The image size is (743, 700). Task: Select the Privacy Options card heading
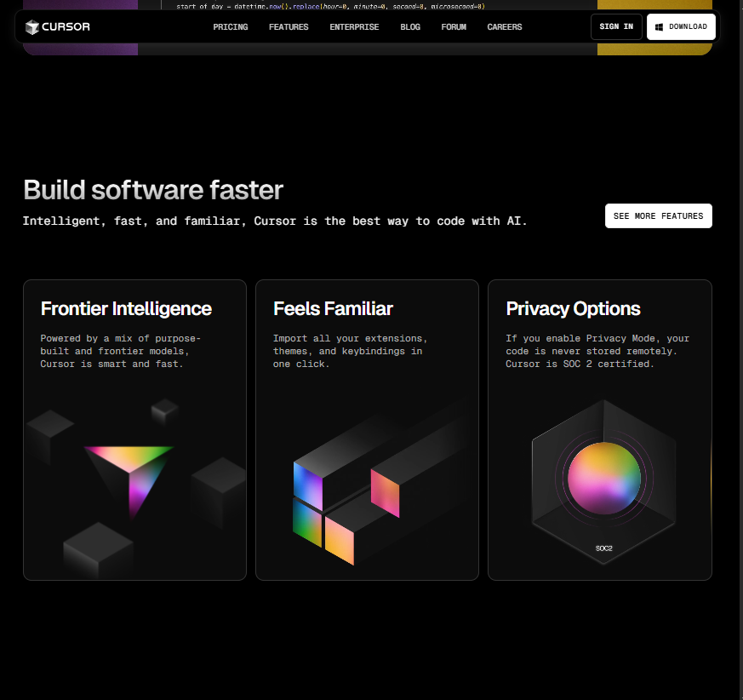coord(574,309)
